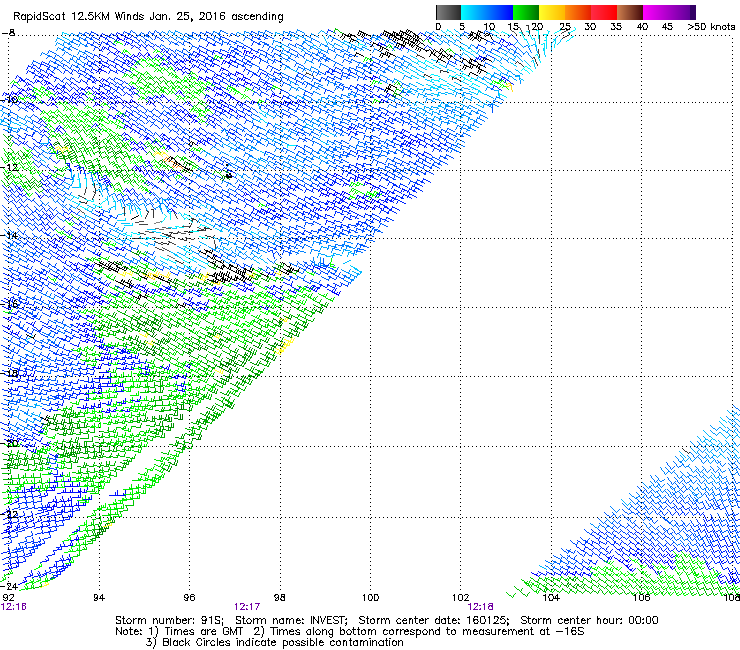This screenshot has height=650, width=740.
Task: Click the latitude axis label '-14'
Action: click(9, 235)
